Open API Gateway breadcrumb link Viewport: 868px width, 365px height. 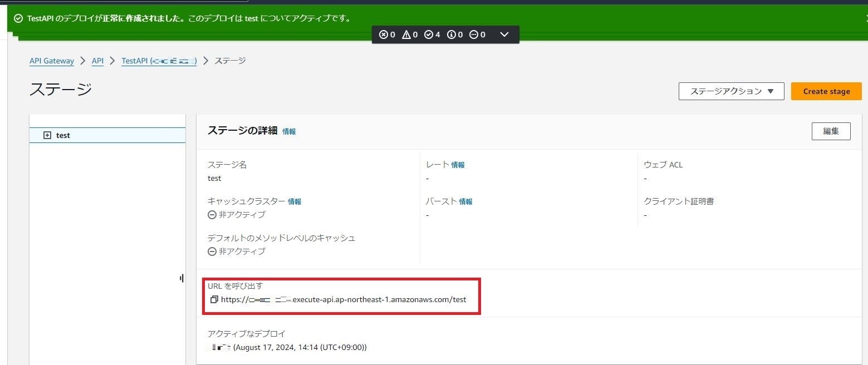[52, 61]
